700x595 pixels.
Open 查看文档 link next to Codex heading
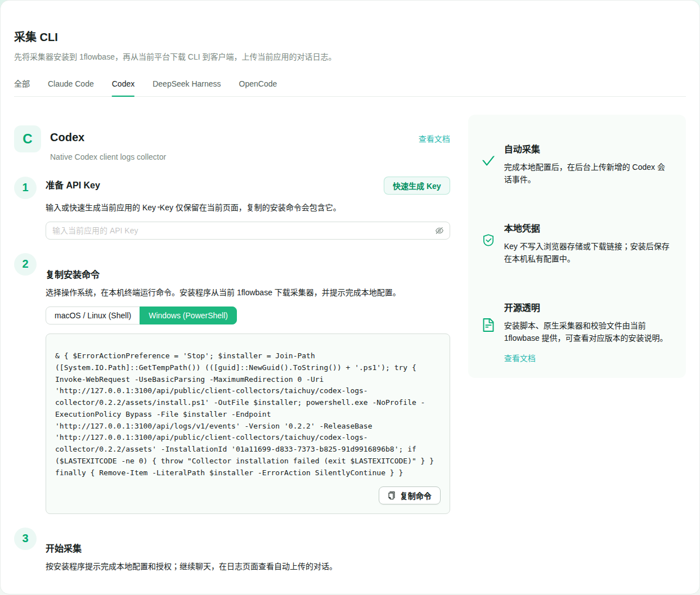tap(434, 139)
